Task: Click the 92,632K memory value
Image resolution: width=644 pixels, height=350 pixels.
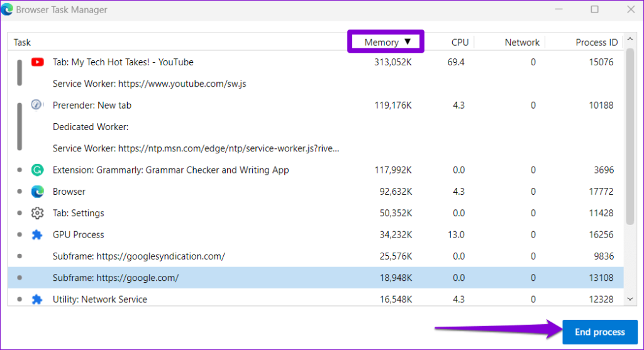Action: pyautogui.click(x=395, y=192)
